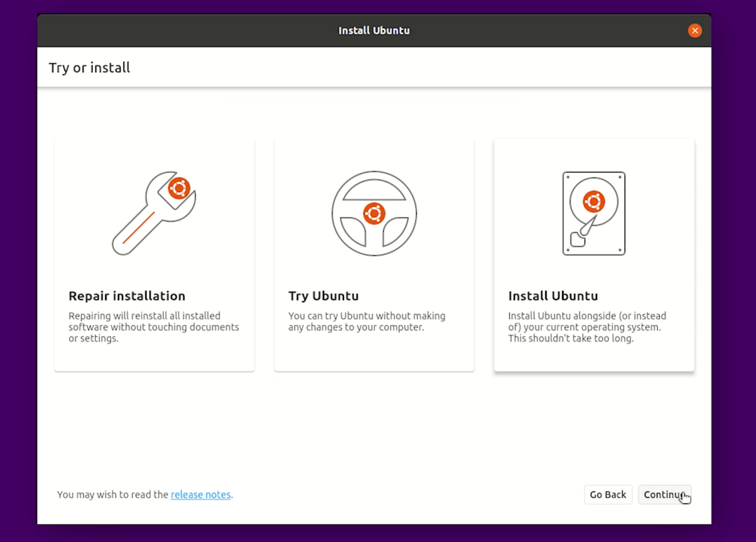Click the Ubuntu logo on the wrench
Screen dimensions: 756x542
click(x=180, y=188)
